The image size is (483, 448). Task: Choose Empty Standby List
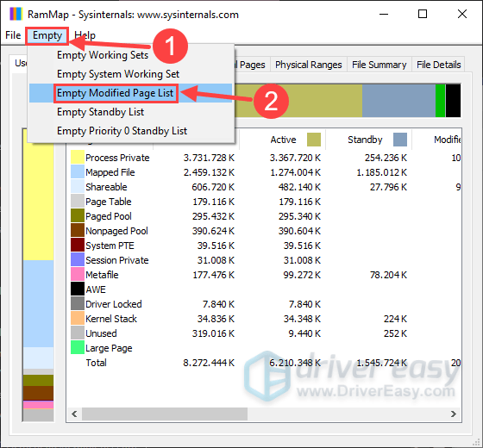click(100, 112)
